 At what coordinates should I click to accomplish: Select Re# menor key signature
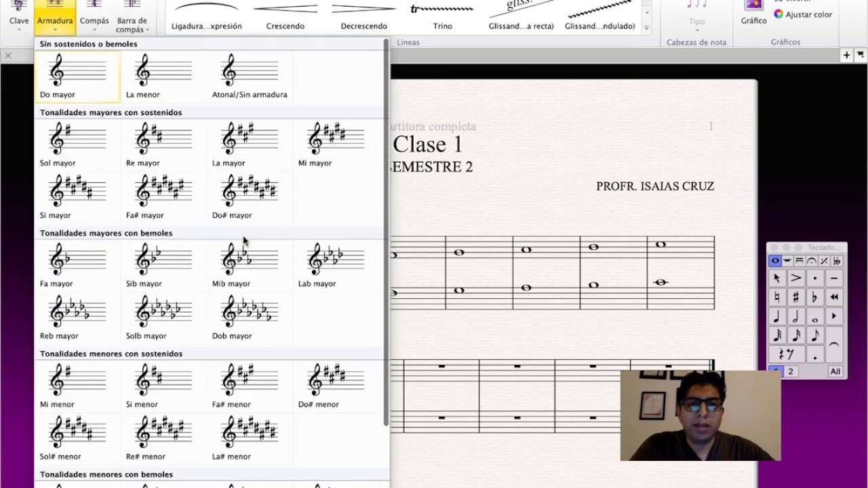(x=163, y=439)
